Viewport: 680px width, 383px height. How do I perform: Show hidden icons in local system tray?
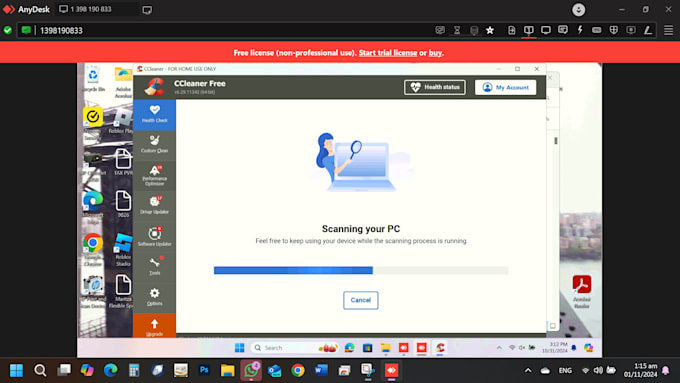coord(528,370)
